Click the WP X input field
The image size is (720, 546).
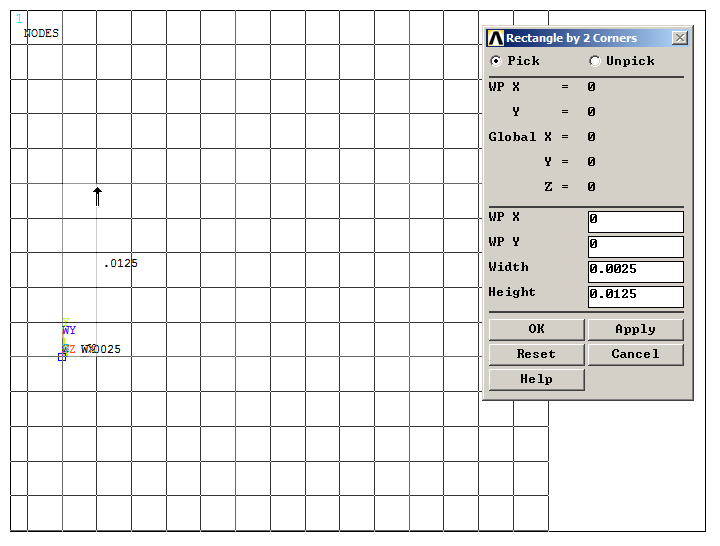click(636, 222)
